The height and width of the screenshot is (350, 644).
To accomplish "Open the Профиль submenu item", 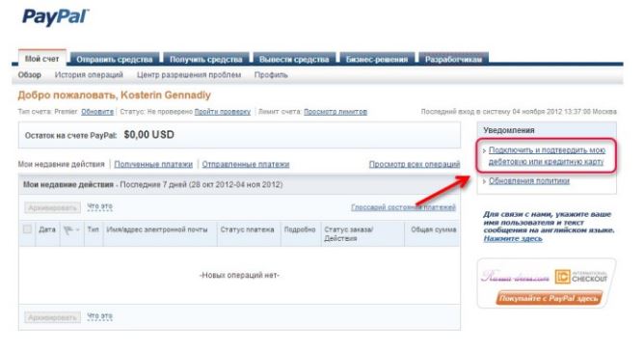I will [271, 75].
